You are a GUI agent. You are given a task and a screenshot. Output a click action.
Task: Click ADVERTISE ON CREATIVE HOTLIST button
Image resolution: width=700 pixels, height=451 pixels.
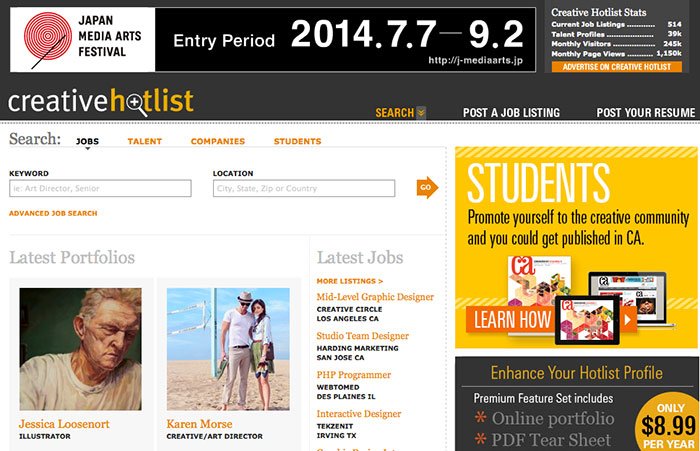(x=617, y=67)
